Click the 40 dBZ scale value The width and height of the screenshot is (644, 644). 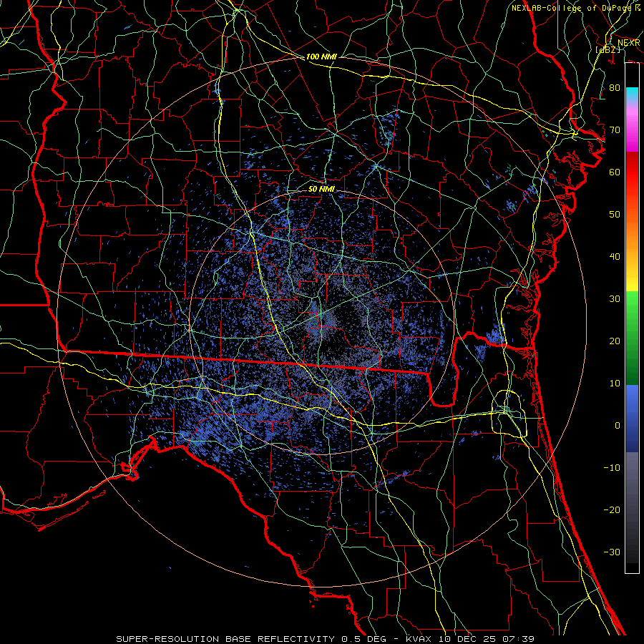click(615, 257)
